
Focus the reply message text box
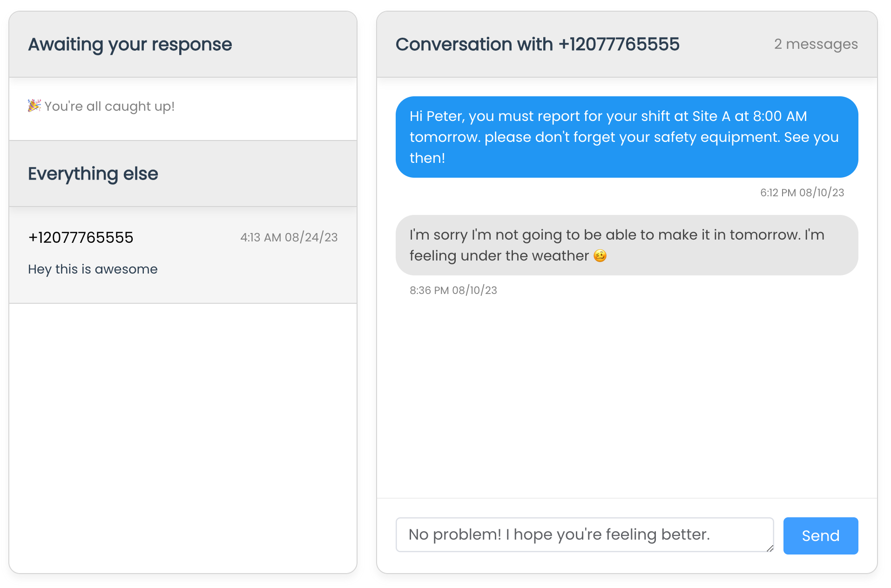(584, 535)
